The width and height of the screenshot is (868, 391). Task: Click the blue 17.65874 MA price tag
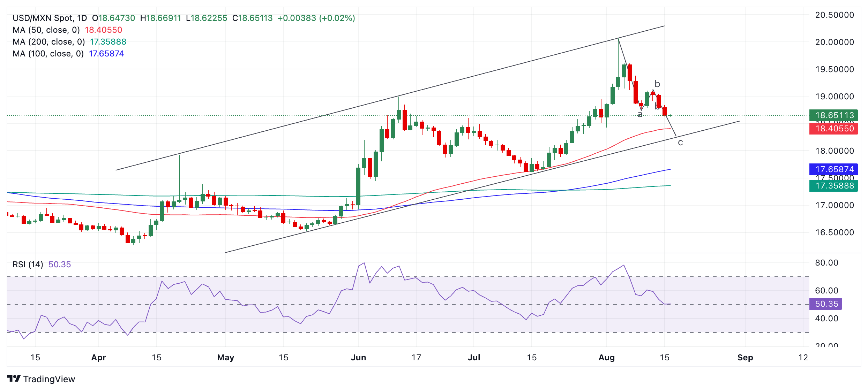pos(834,169)
